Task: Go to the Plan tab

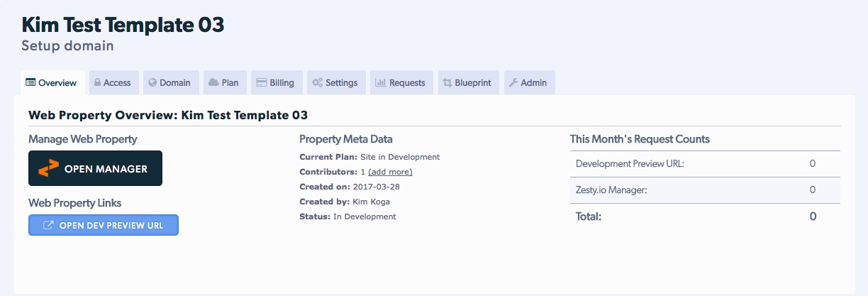Action: 225,82
